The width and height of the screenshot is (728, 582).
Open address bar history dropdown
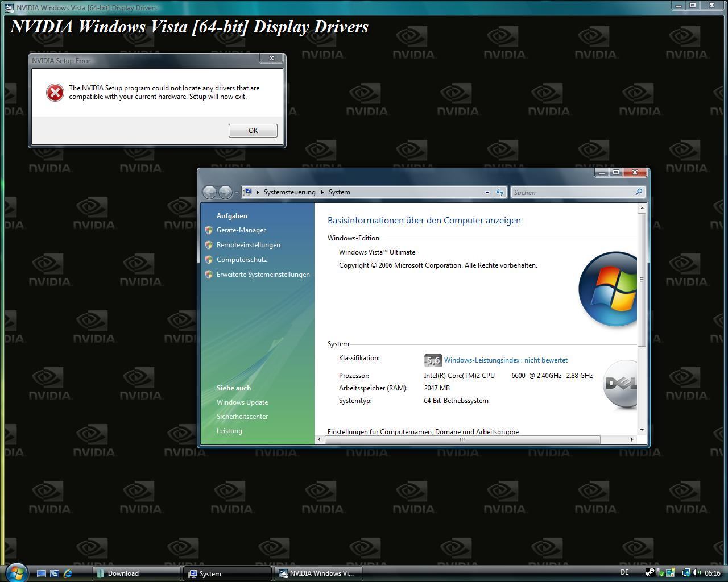pos(487,192)
